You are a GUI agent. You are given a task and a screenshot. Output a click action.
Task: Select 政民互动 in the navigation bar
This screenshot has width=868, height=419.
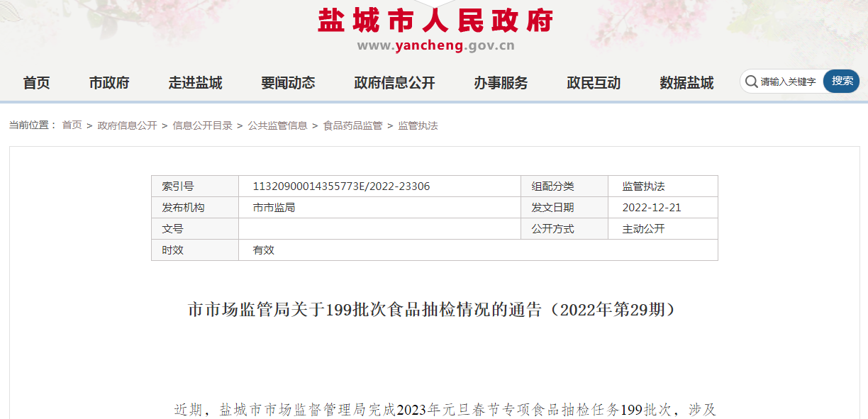(x=593, y=83)
